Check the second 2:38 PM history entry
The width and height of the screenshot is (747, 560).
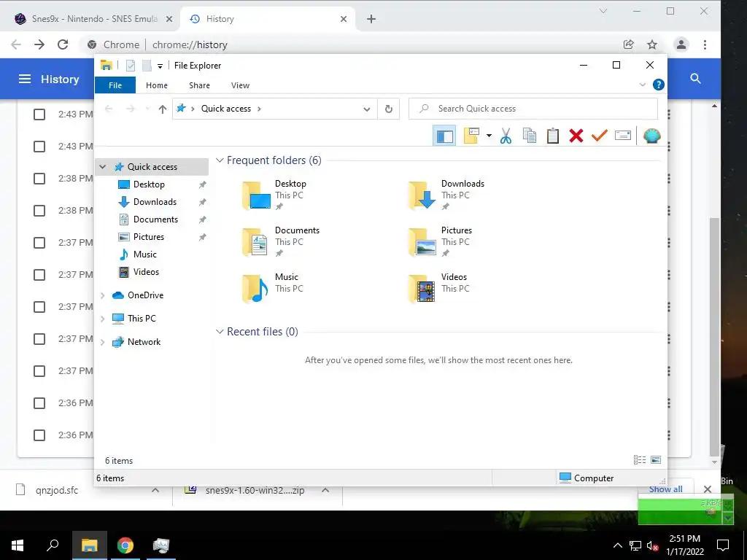pyautogui.click(x=39, y=211)
